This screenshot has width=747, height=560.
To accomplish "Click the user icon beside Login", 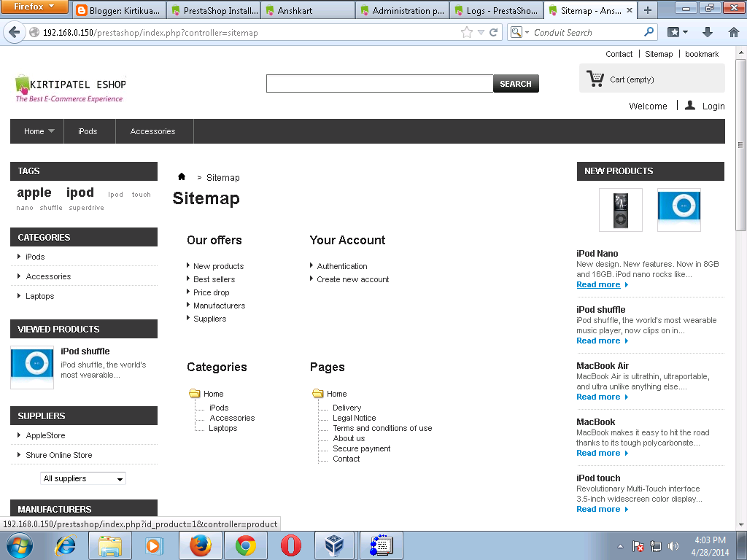I will point(690,105).
